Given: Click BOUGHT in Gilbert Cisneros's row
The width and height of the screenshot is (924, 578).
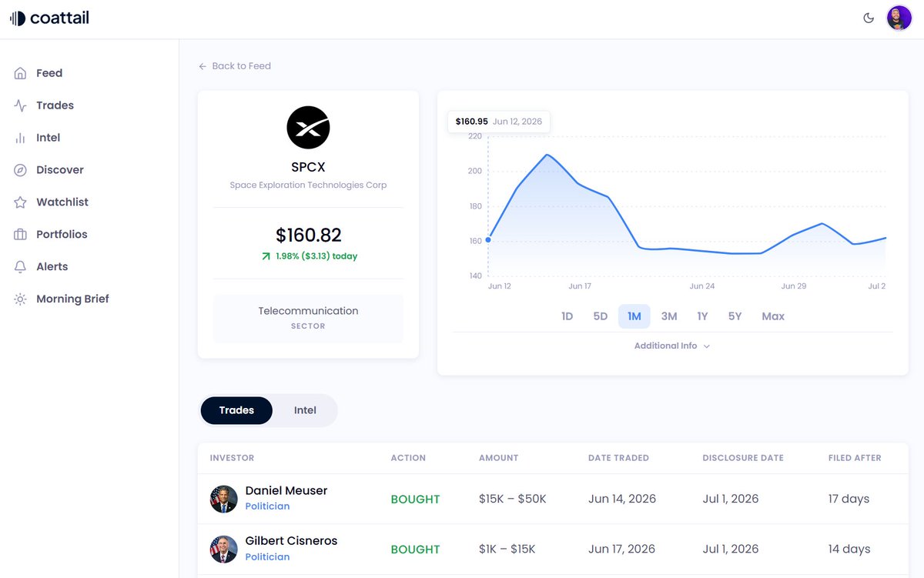Looking at the screenshot, I should coord(415,550).
